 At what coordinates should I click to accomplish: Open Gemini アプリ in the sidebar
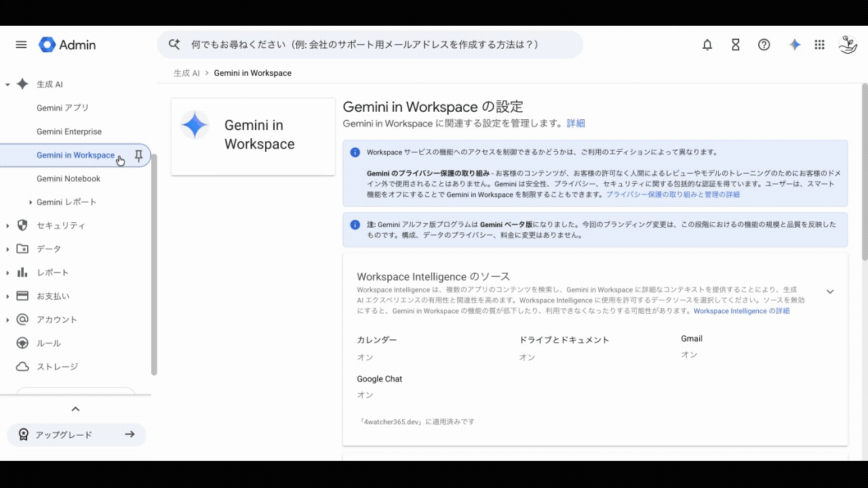[62, 108]
